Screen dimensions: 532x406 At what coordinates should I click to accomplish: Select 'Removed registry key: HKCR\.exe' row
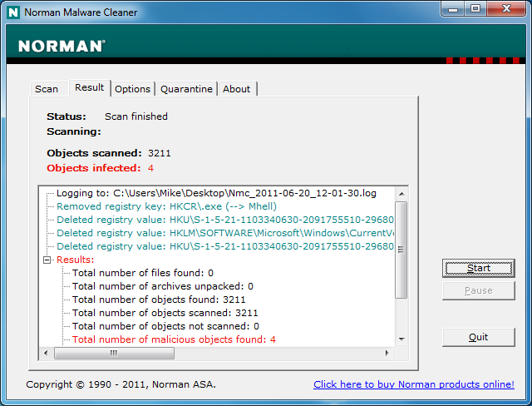166,206
